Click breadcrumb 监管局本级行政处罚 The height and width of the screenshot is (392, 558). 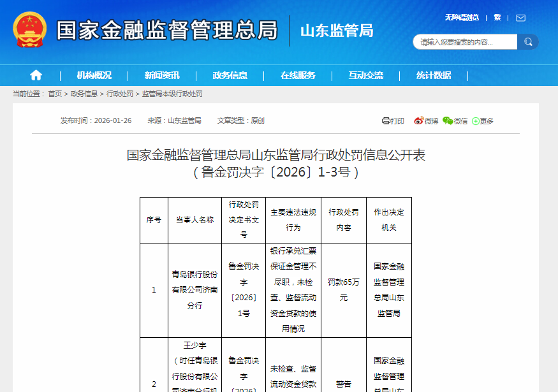(x=172, y=94)
